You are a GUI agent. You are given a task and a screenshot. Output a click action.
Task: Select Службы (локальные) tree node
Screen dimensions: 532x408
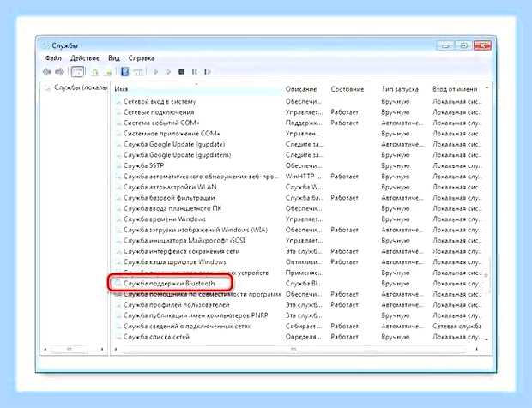[x=81, y=87]
